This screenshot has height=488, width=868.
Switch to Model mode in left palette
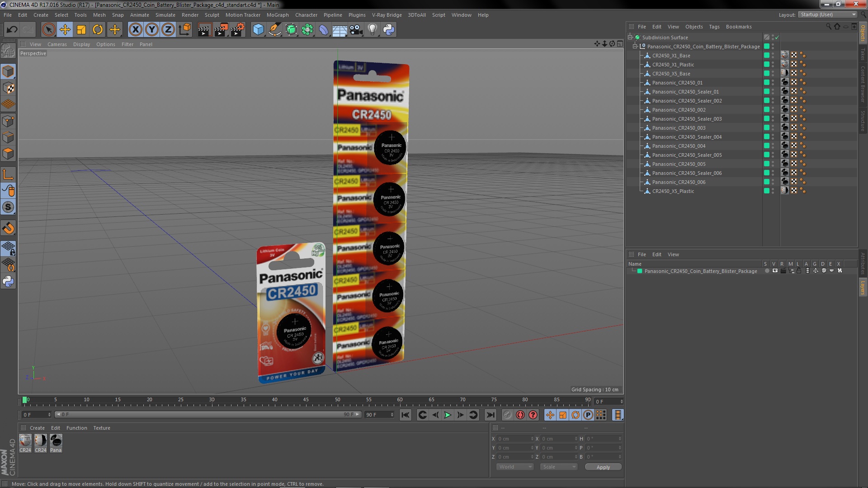click(x=8, y=71)
